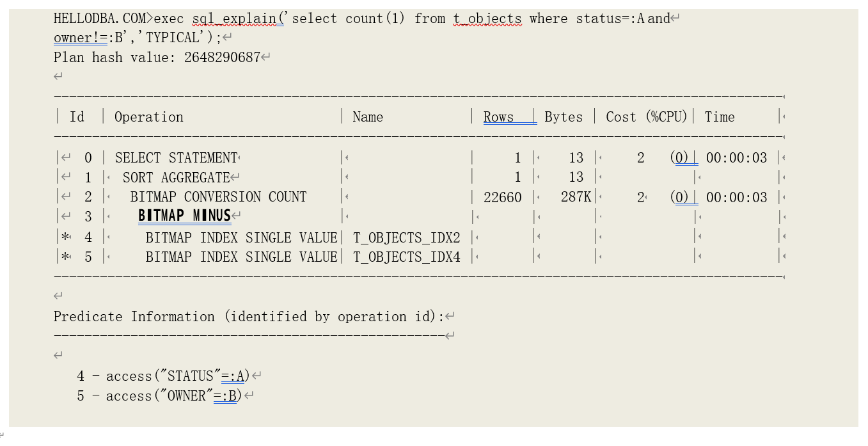The image size is (868, 446).
Task: Click the 'Predicate Information' heading line
Action: [249, 316]
